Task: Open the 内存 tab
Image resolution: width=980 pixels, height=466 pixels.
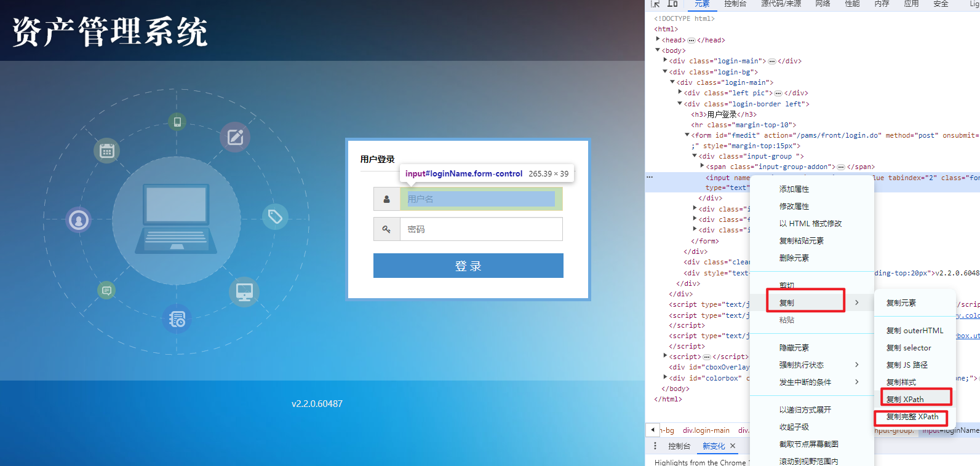Action: click(x=882, y=4)
